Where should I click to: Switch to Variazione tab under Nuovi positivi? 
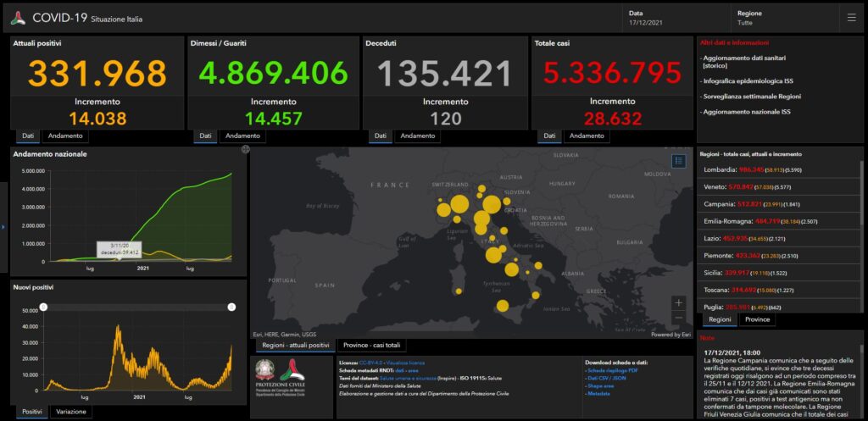[70, 411]
